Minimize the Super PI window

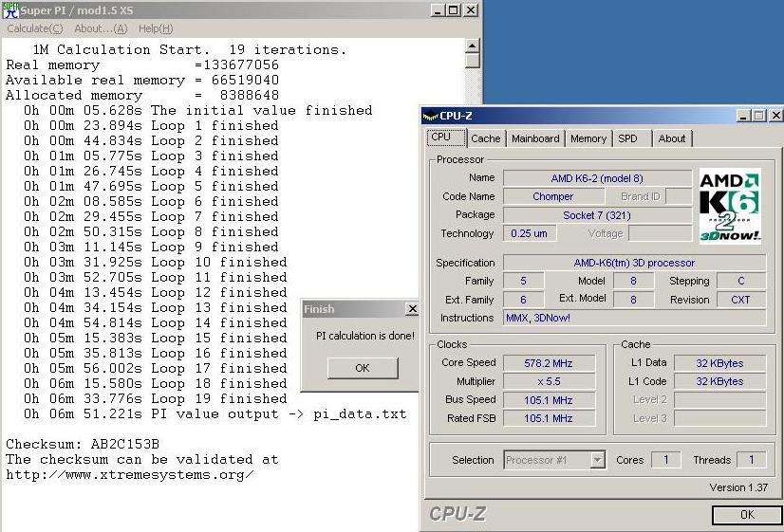coord(438,10)
